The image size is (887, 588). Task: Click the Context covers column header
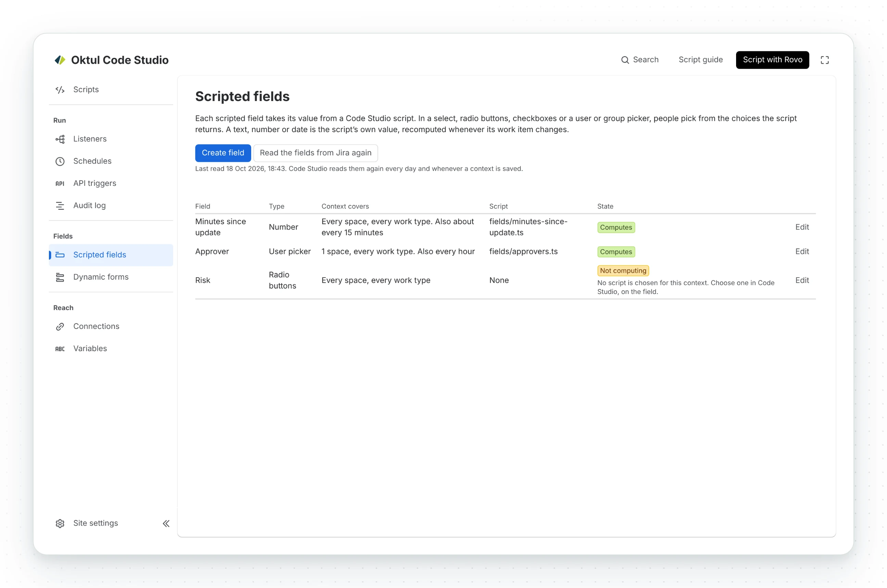coord(345,207)
